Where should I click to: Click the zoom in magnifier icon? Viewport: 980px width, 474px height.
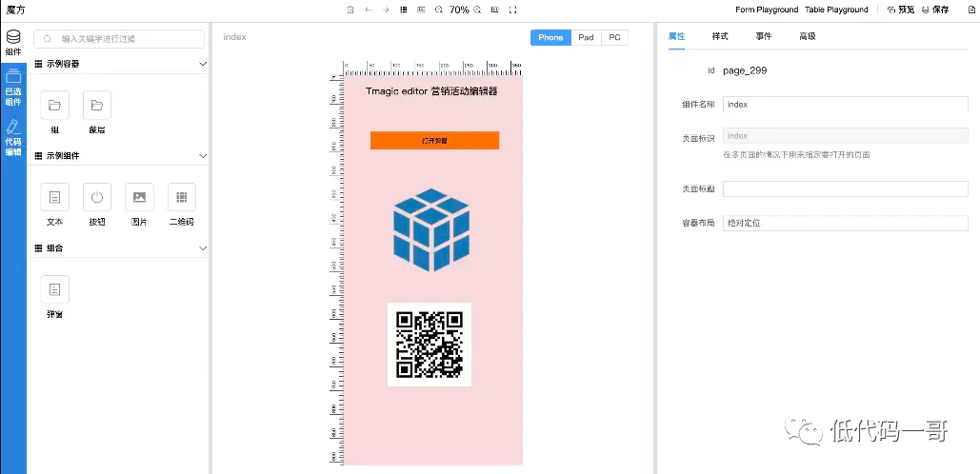478,10
